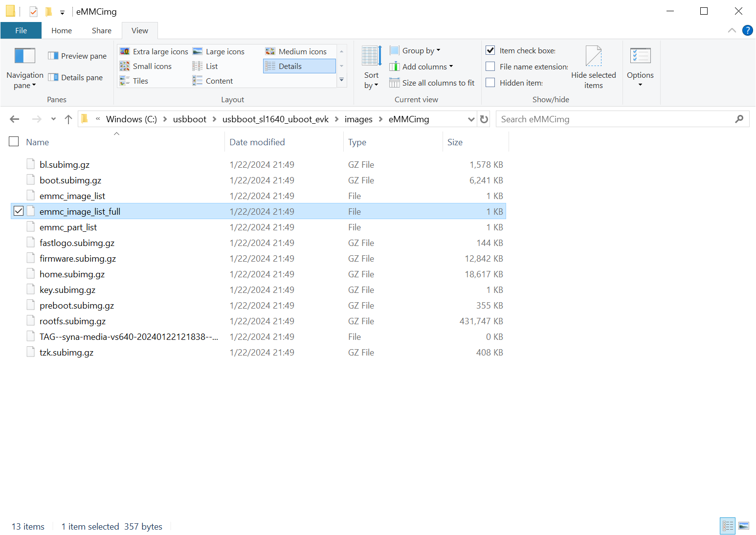Enable File name extensions checkbox
The image size is (756, 535).
point(490,67)
